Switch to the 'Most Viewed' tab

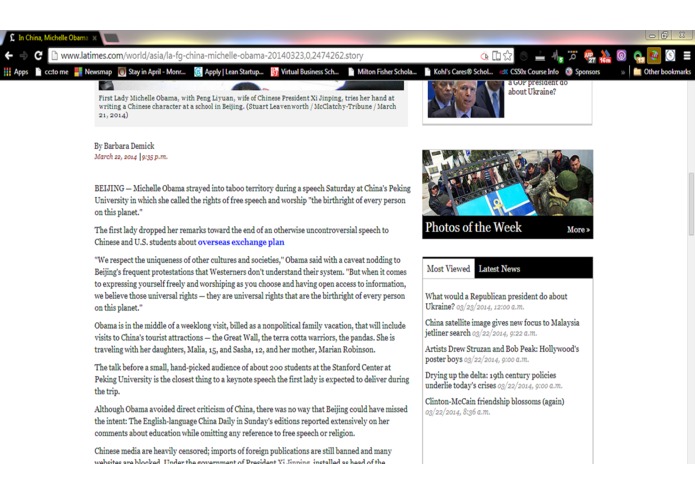tap(448, 268)
